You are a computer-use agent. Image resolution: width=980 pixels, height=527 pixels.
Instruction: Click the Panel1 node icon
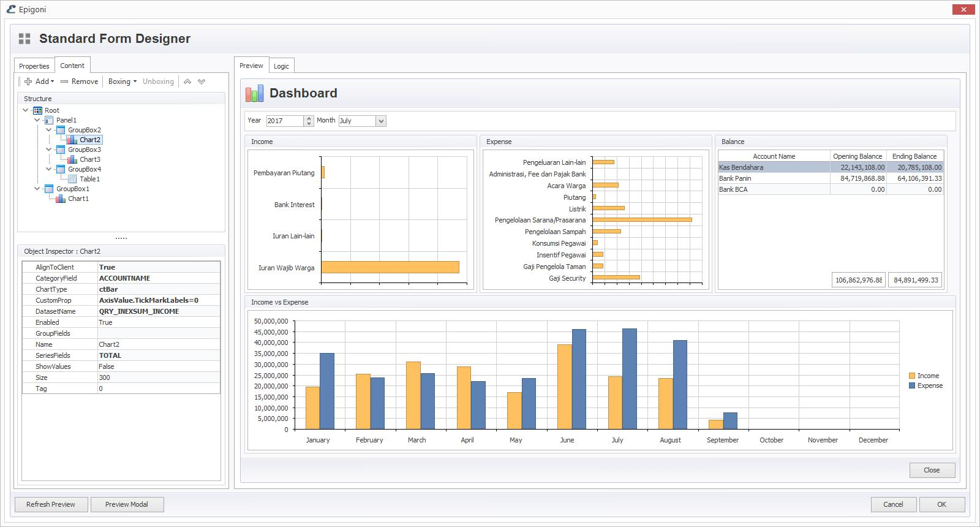49,120
